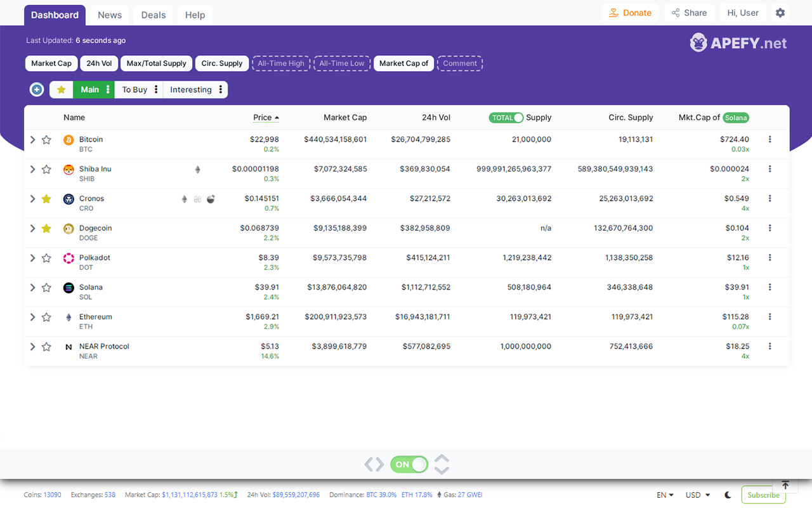The width and height of the screenshot is (812, 508).
Task: Jump to top with the arrow button
Action: point(785,485)
